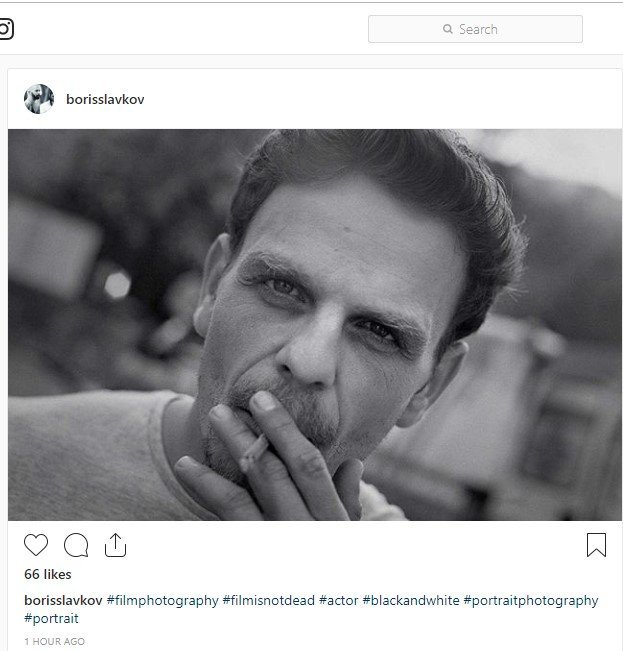Open comments via speech bubble icon

(76, 545)
